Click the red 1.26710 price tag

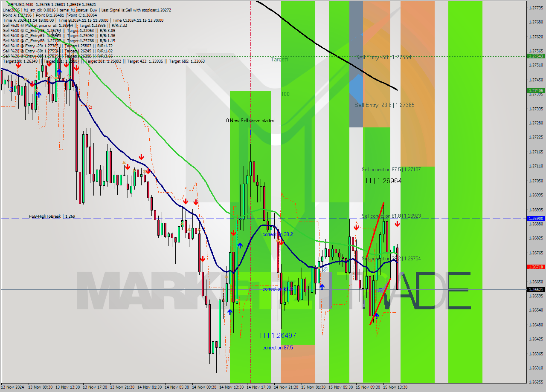pyautogui.click(x=536, y=267)
